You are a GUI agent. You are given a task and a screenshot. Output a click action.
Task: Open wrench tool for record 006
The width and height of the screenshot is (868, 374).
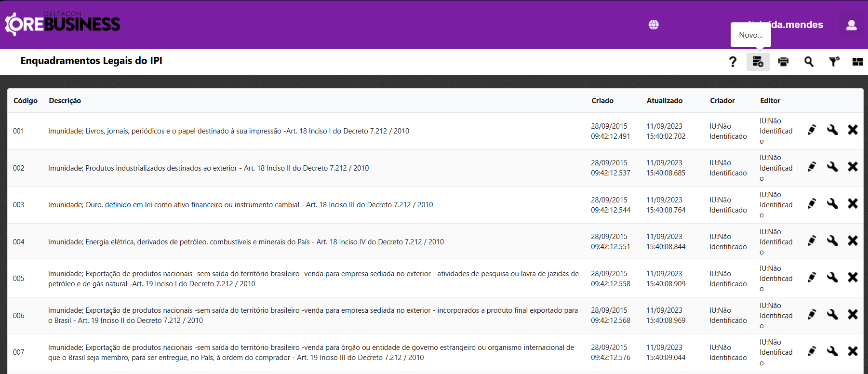tap(832, 314)
